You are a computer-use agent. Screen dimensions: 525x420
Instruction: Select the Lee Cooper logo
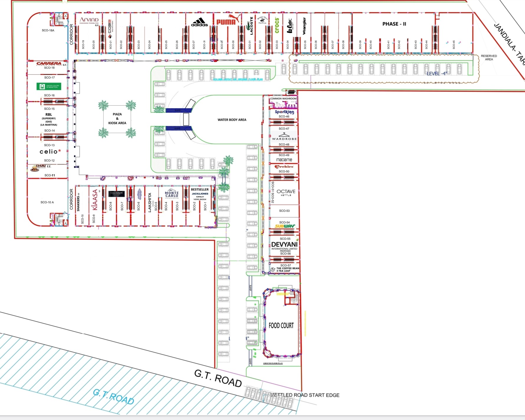click(x=290, y=26)
